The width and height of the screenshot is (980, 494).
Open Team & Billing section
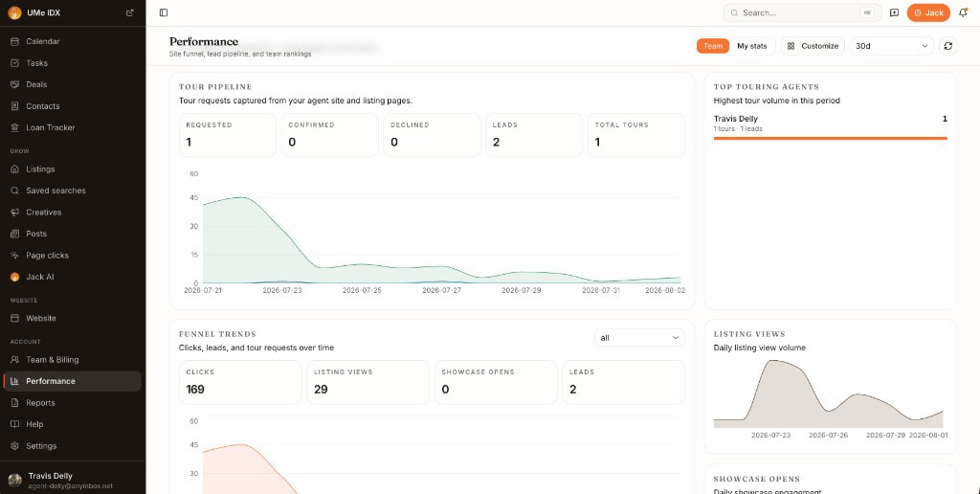[73, 360]
